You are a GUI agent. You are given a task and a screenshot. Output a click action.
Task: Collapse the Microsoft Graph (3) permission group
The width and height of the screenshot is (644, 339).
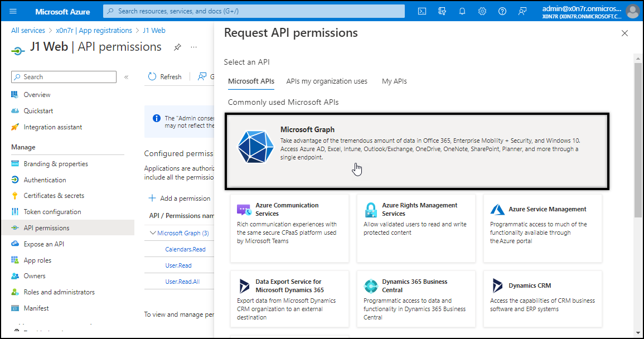153,233
